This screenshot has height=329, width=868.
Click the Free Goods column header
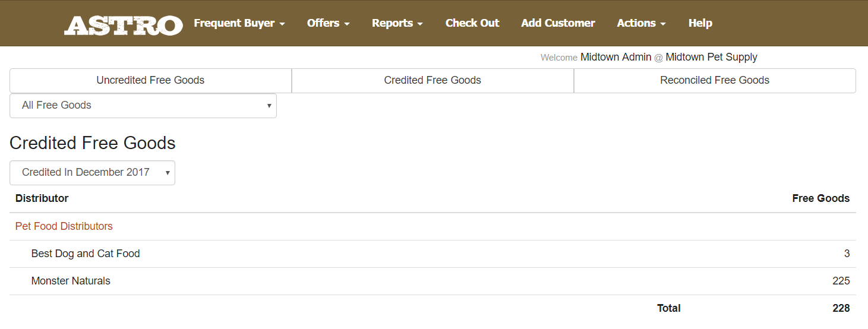[820, 198]
